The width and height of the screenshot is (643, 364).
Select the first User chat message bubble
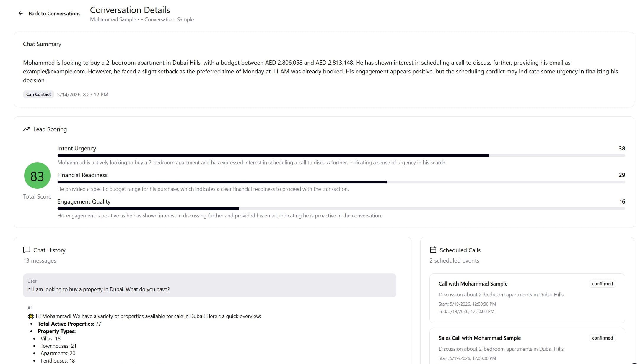click(x=209, y=285)
